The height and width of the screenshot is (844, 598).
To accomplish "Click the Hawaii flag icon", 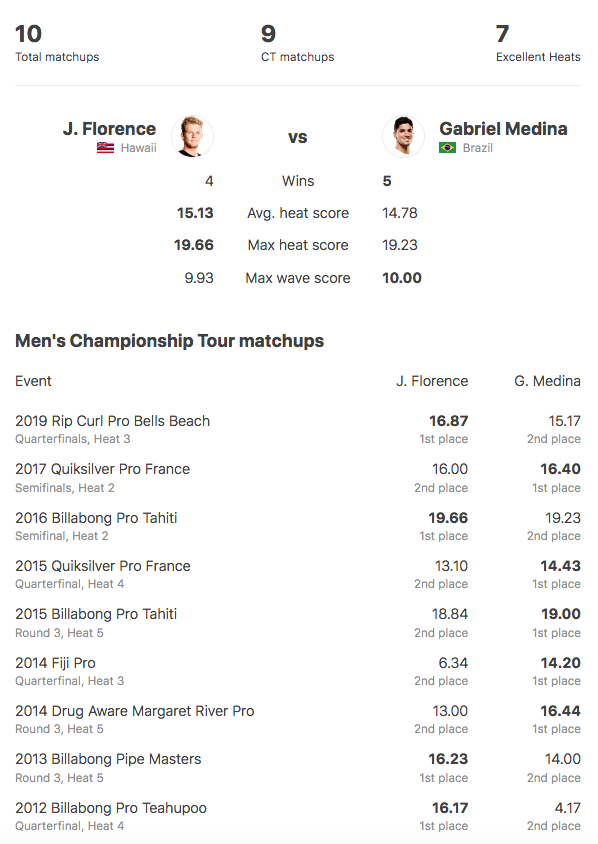I will click(x=105, y=148).
